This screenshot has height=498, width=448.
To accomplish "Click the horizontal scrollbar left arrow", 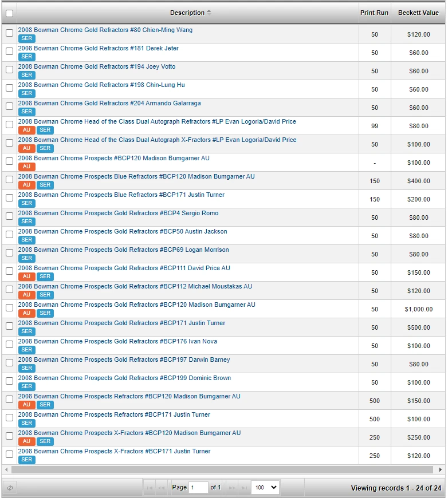I will pyautogui.click(x=6, y=469).
